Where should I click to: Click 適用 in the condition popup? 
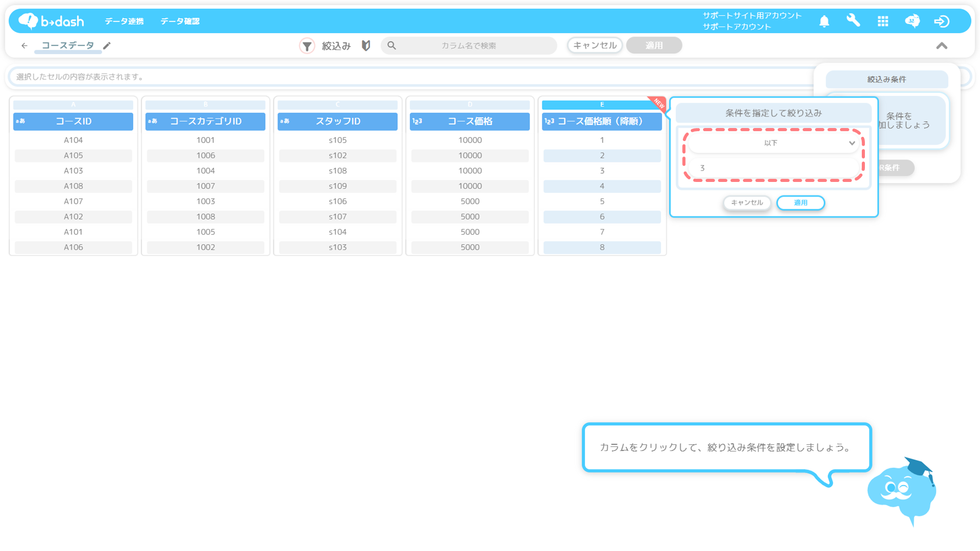click(x=801, y=203)
